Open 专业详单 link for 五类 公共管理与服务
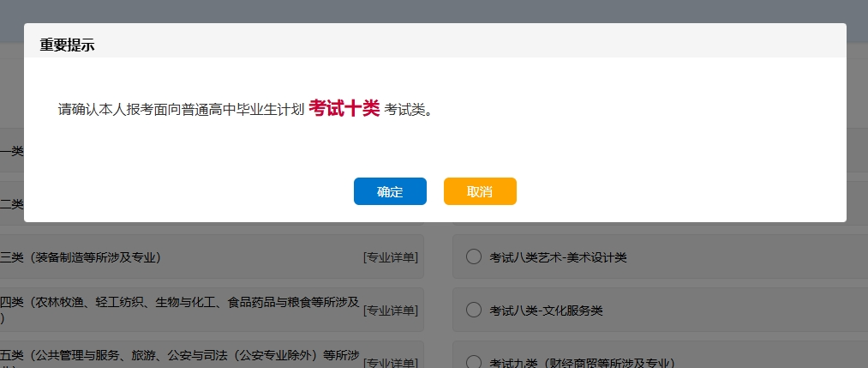Screen dimensions: 868x368 [390, 363]
